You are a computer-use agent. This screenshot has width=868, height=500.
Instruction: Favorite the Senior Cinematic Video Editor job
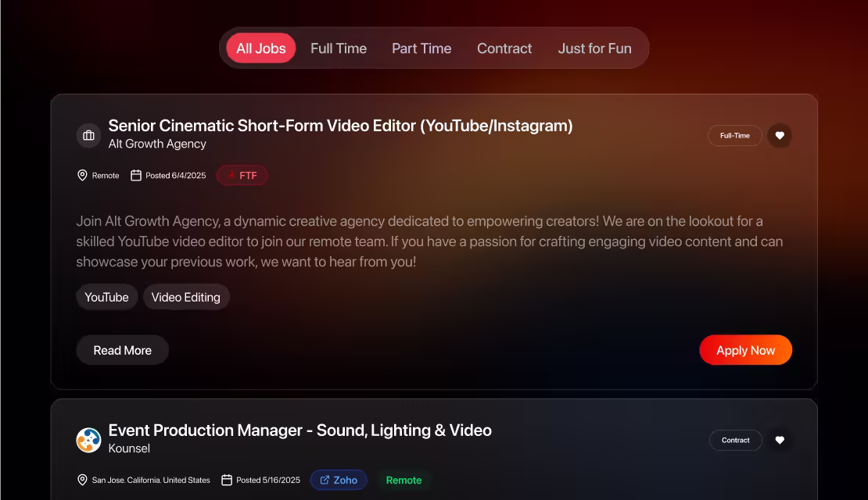pos(780,135)
